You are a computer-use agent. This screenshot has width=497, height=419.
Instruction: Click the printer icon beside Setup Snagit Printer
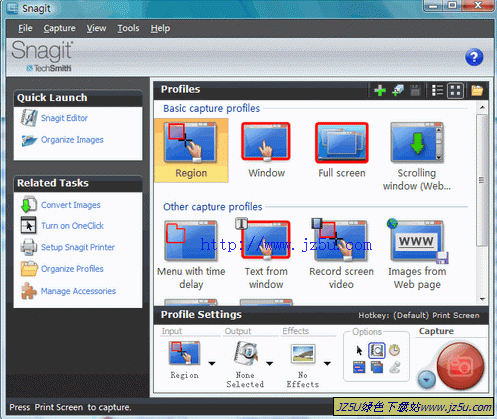point(29,247)
